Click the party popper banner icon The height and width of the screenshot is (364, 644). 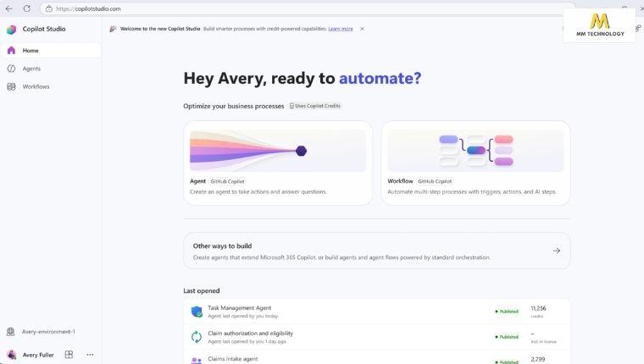pyautogui.click(x=113, y=29)
